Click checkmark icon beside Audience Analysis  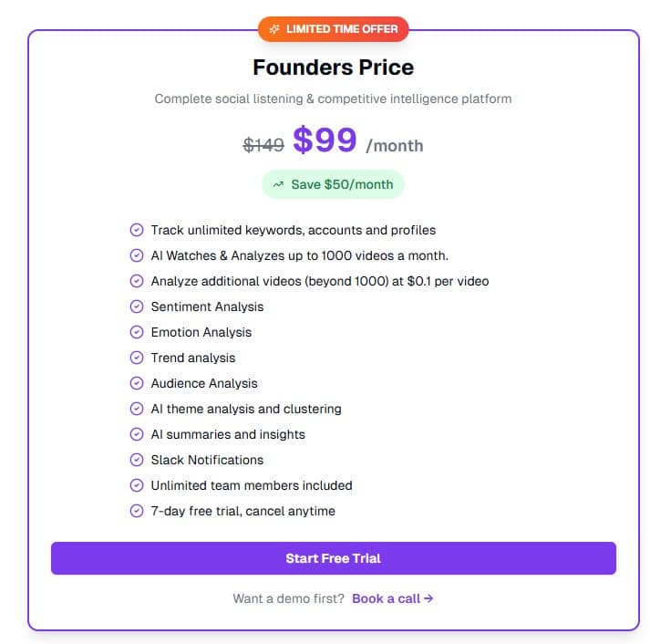point(137,383)
